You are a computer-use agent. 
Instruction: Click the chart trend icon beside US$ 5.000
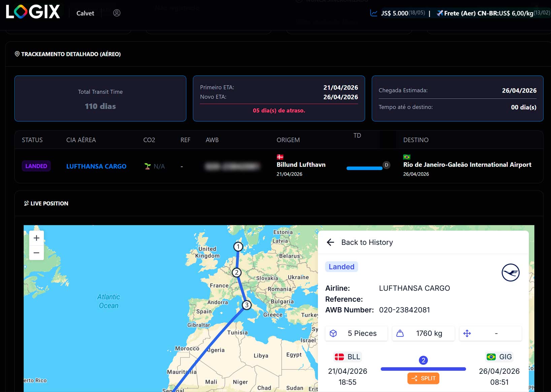tap(374, 13)
